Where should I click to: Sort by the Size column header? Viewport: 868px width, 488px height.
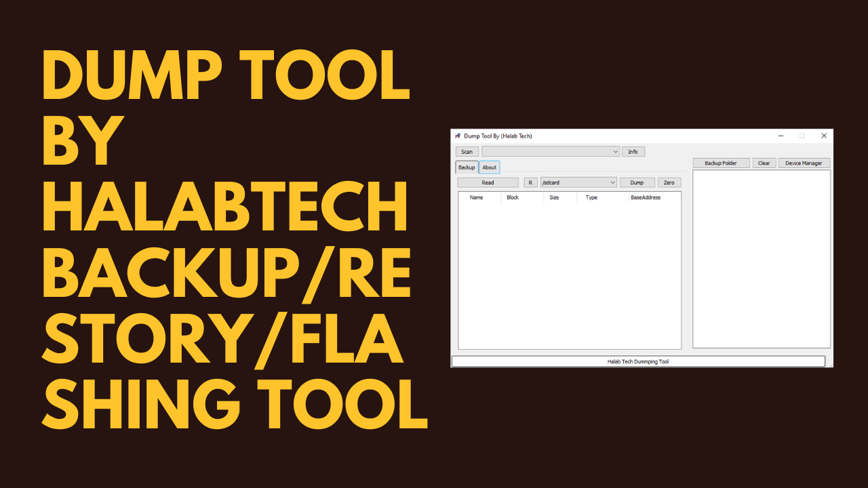tap(561, 197)
